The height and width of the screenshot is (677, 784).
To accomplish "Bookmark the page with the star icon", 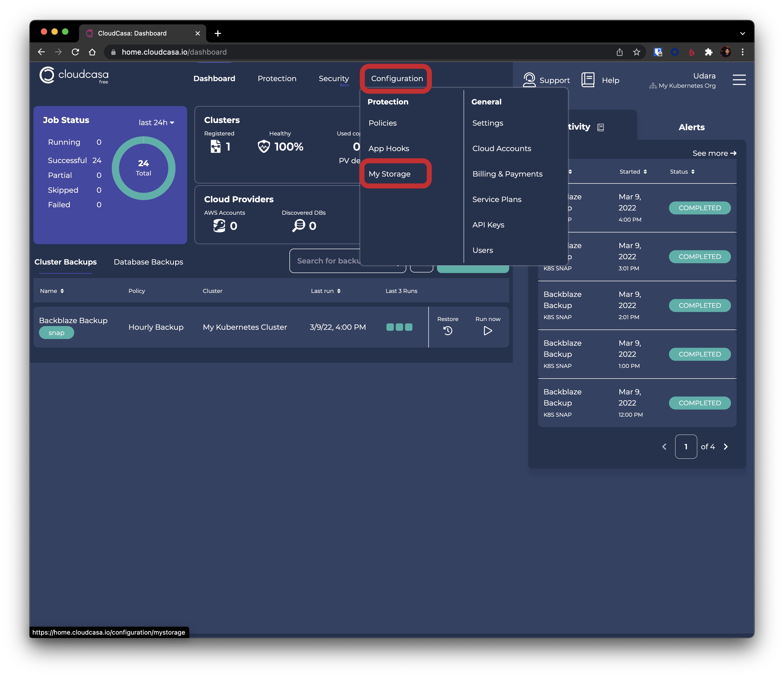I will [x=636, y=52].
